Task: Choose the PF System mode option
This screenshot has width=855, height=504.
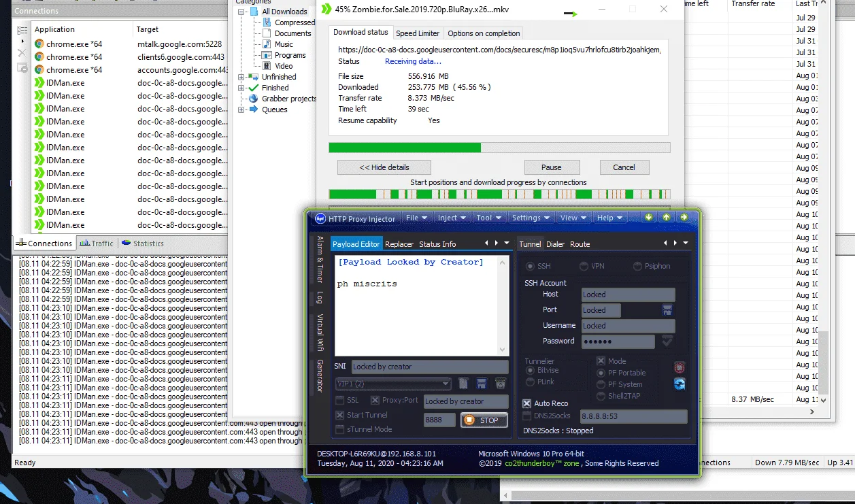Action: click(601, 384)
